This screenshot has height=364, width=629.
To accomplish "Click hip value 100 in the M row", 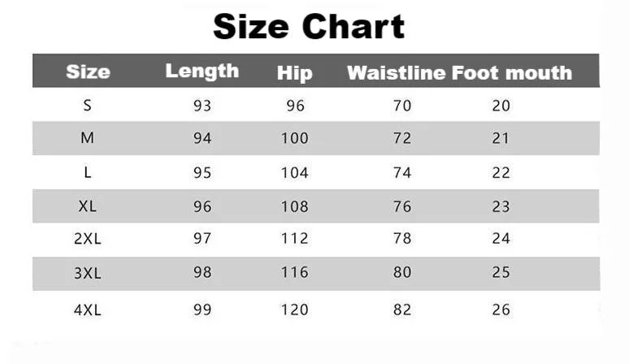I will 294,138.
